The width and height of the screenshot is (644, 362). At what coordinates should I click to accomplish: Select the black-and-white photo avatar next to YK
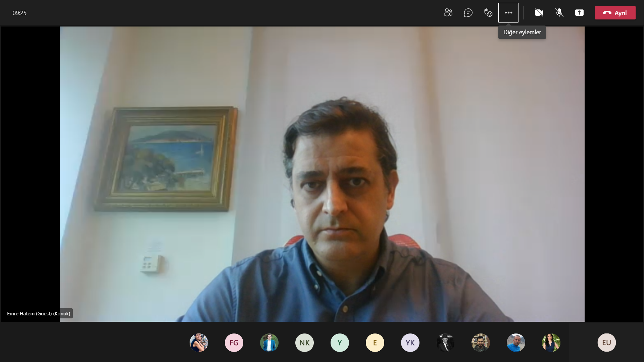445,343
